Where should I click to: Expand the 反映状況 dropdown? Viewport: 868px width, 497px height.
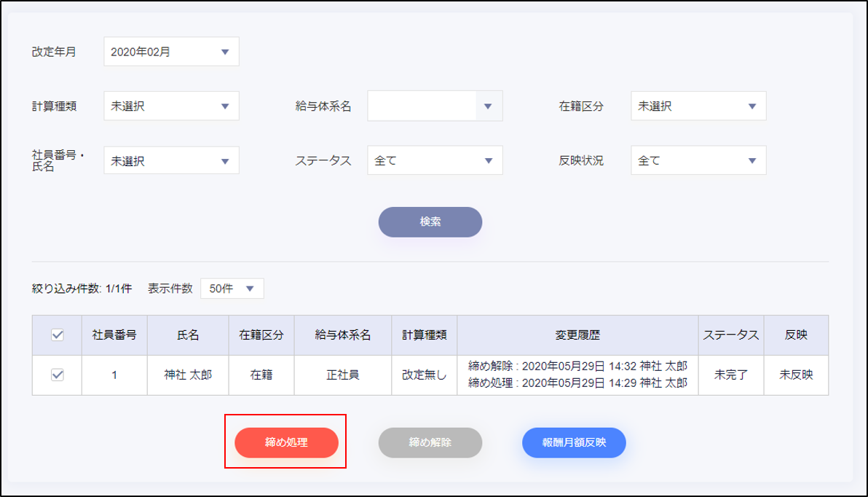tap(698, 161)
